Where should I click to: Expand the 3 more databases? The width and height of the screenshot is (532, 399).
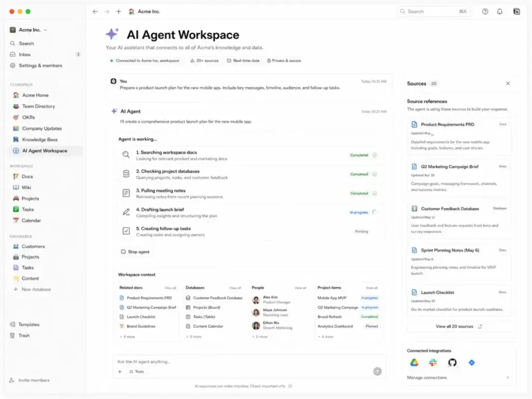[x=194, y=337]
